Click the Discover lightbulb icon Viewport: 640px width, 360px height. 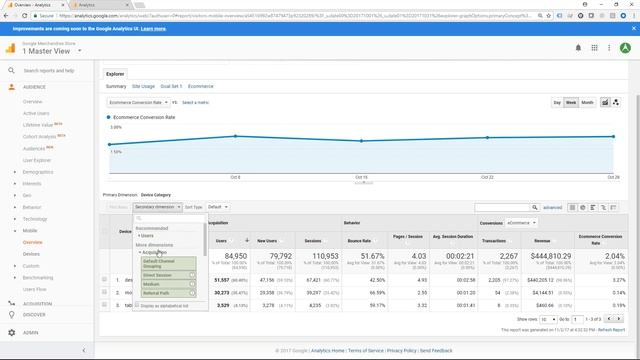click(x=11, y=315)
